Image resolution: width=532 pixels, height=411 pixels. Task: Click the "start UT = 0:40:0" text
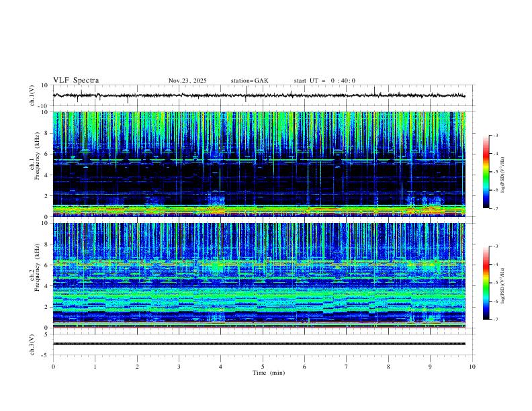coord(324,81)
